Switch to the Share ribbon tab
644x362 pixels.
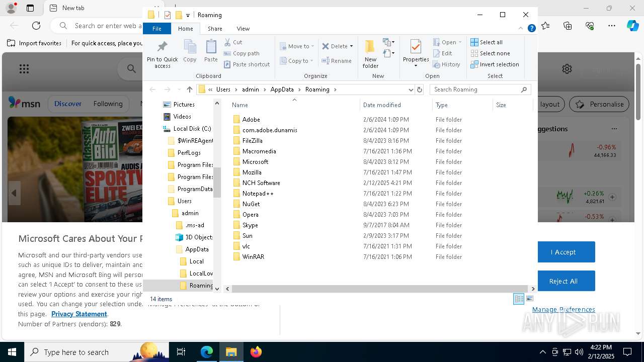click(215, 29)
